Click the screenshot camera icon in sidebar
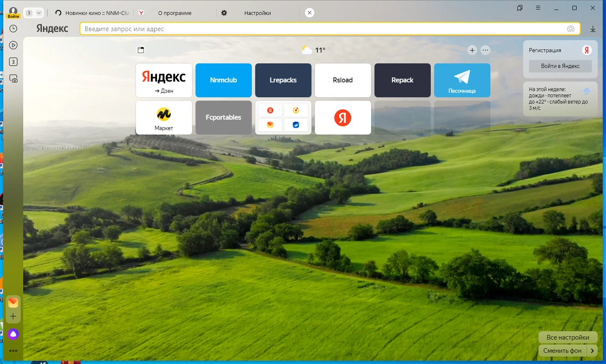 [x=14, y=78]
